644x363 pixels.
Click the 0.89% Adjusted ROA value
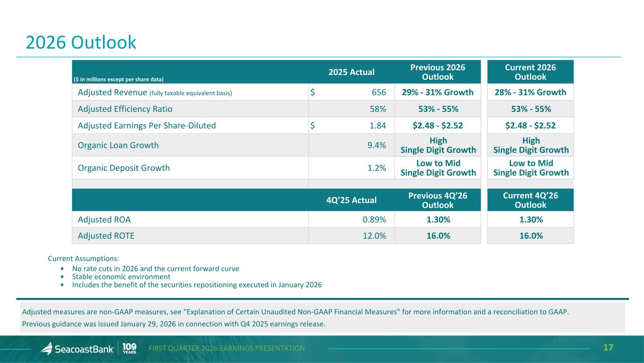click(x=373, y=219)
